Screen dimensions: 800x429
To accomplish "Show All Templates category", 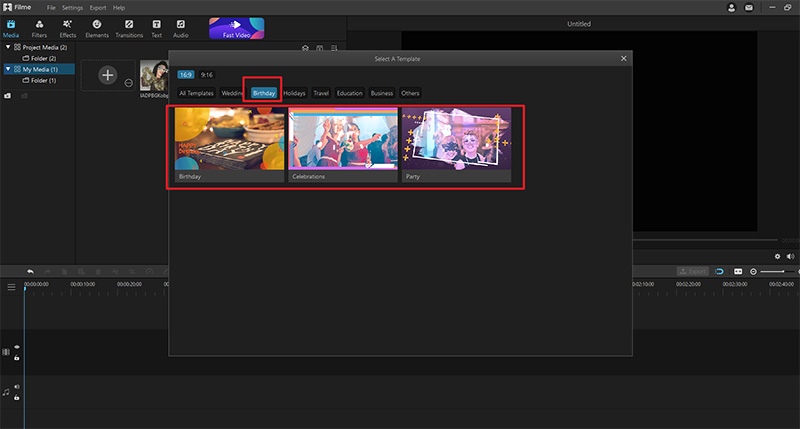I will [x=196, y=93].
